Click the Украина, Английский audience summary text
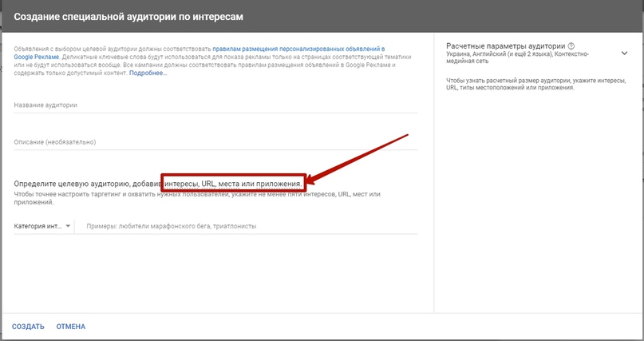The height and width of the screenshot is (341, 644). (x=517, y=57)
